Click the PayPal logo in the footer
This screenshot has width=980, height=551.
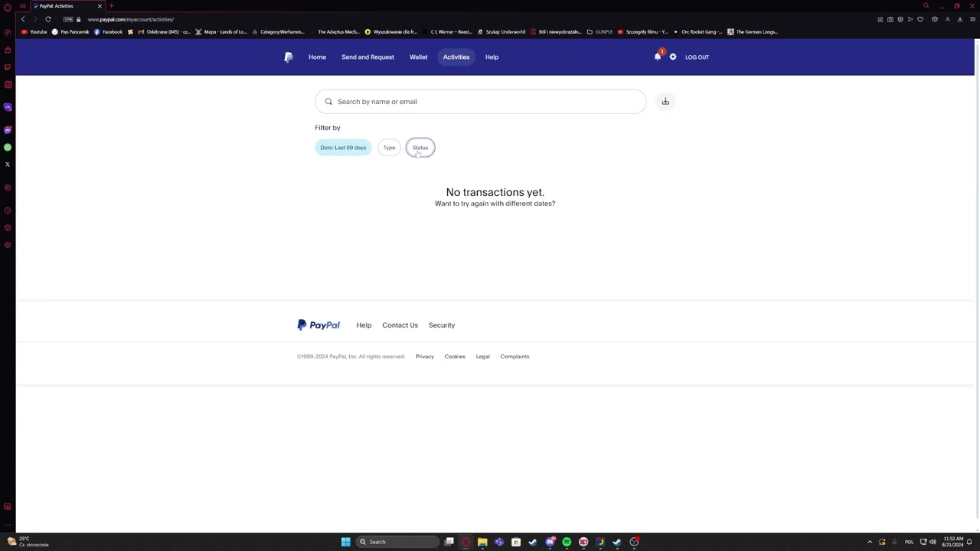(x=318, y=325)
